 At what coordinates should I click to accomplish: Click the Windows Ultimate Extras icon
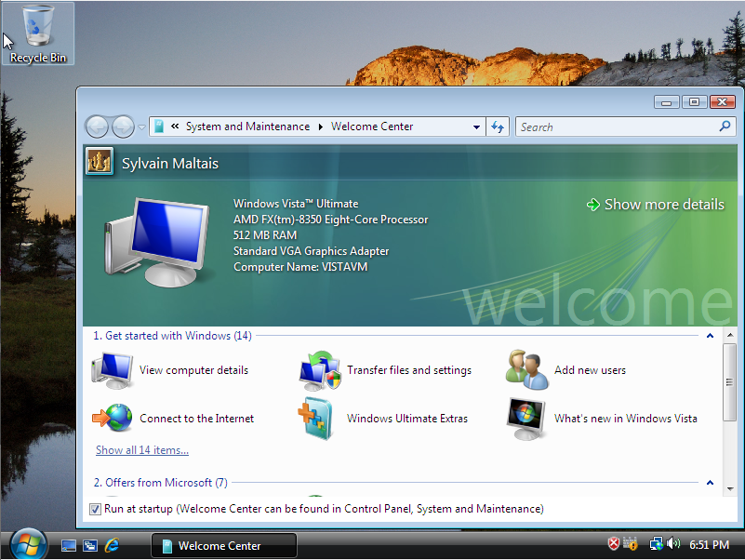pyautogui.click(x=316, y=419)
